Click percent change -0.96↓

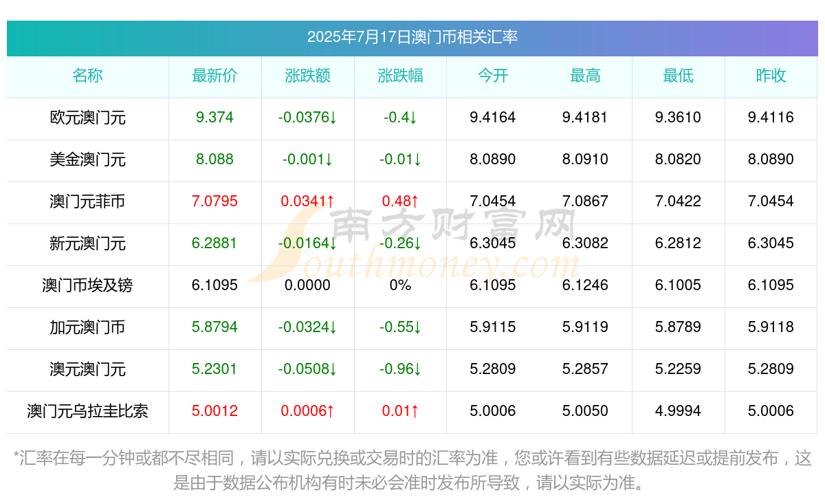[401, 369]
